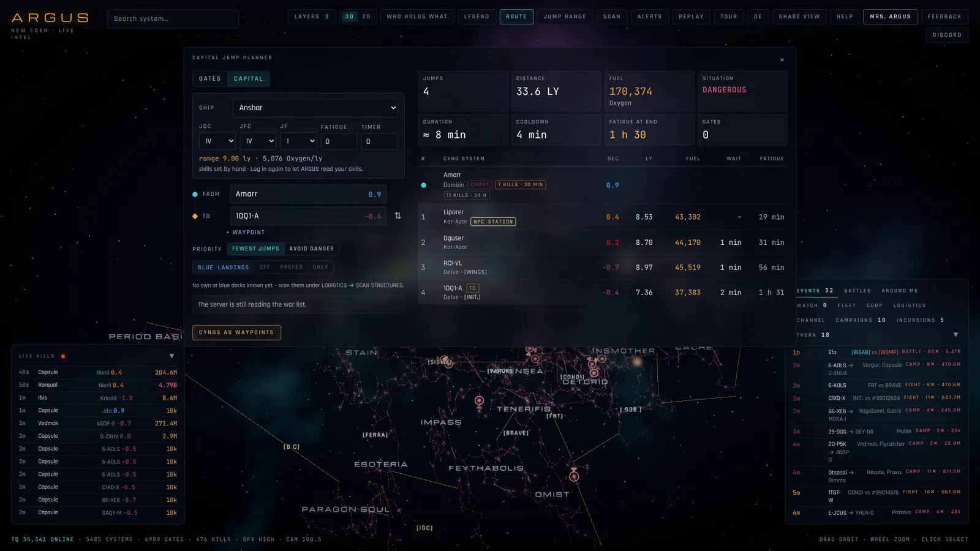
Task: Focus the Search system field
Action: 173,19
